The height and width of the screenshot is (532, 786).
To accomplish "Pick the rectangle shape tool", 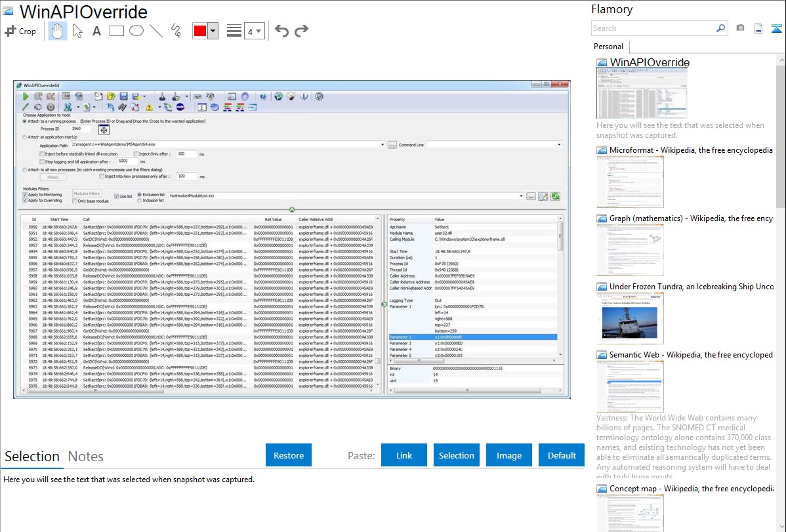I will pos(117,31).
